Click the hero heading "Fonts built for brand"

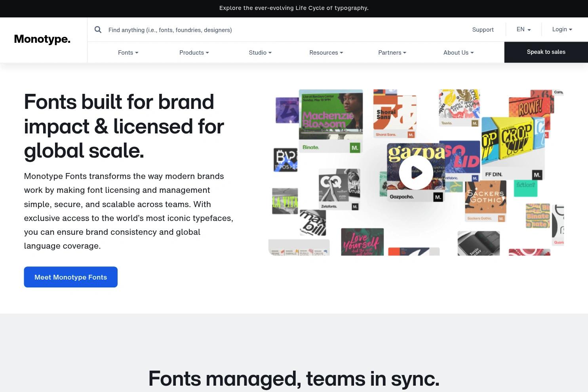119,101
